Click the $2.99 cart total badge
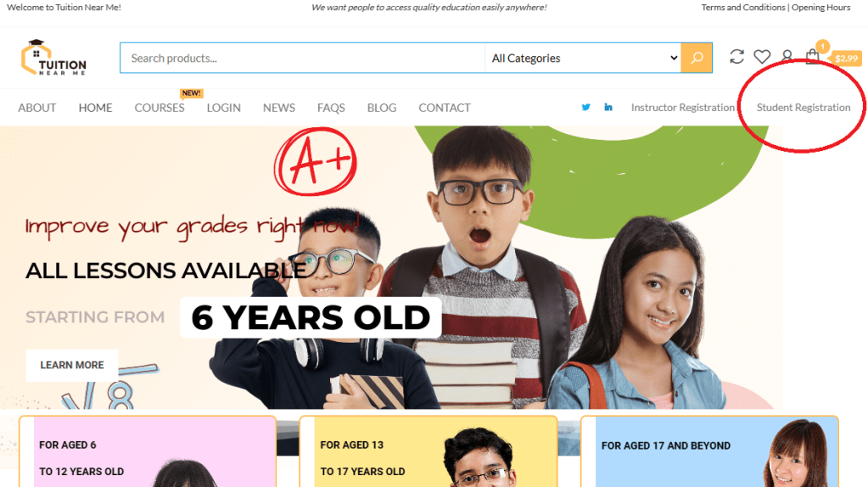This screenshot has width=868, height=487. (846, 58)
